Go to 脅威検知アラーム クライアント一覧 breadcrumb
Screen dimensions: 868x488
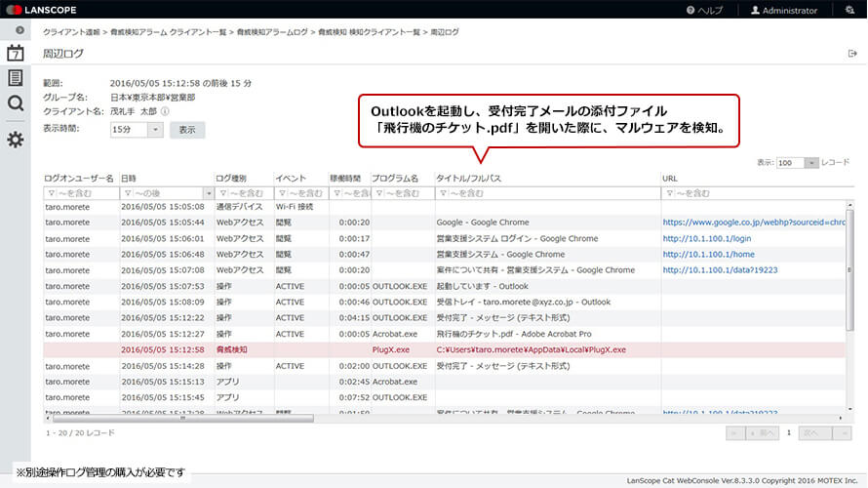pos(169,32)
